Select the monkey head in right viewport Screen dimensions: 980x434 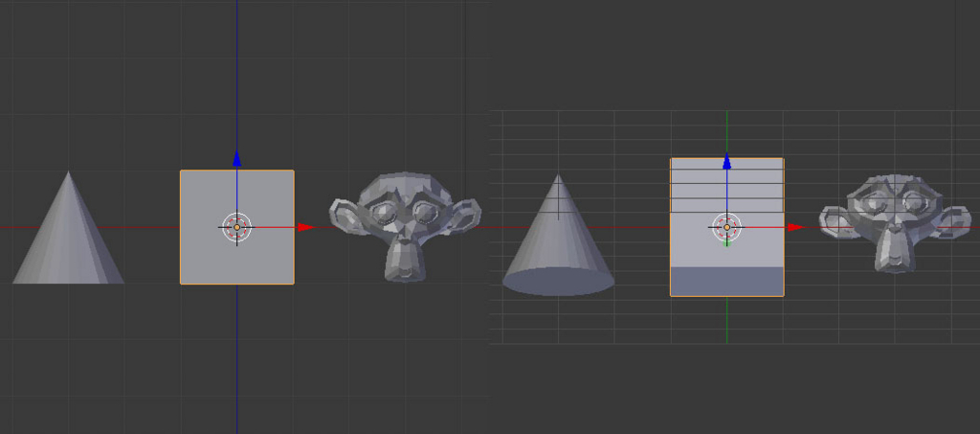point(896,223)
